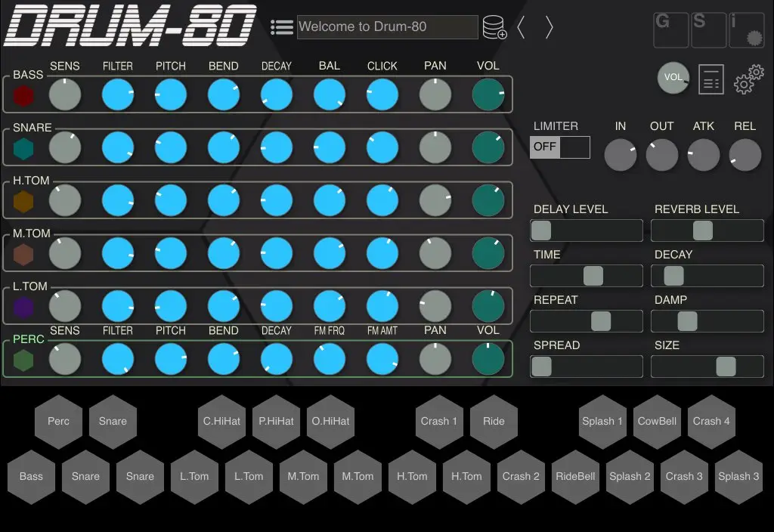The width and height of the screenshot is (774, 532).
Task: Click the brown M.TOM hexagon trigger
Action: (x=23, y=254)
